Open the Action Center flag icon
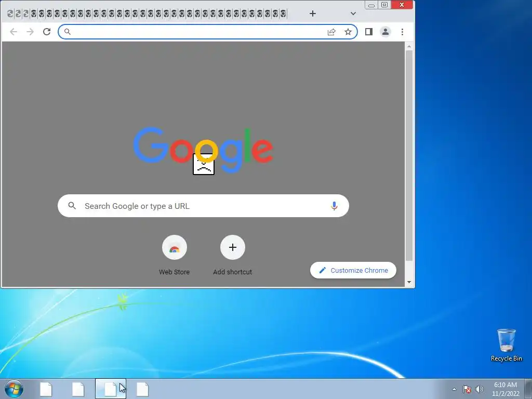Image resolution: width=532 pixels, height=399 pixels. (x=467, y=389)
